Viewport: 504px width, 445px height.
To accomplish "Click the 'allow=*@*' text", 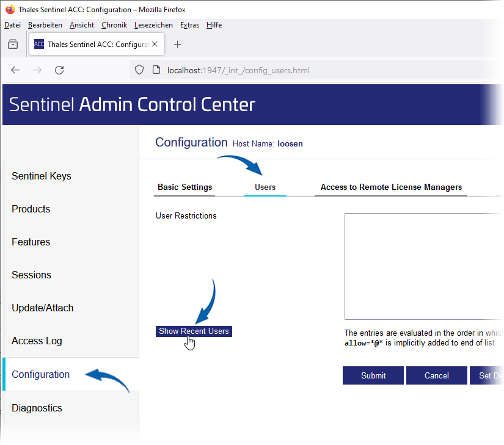I will [363, 343].
